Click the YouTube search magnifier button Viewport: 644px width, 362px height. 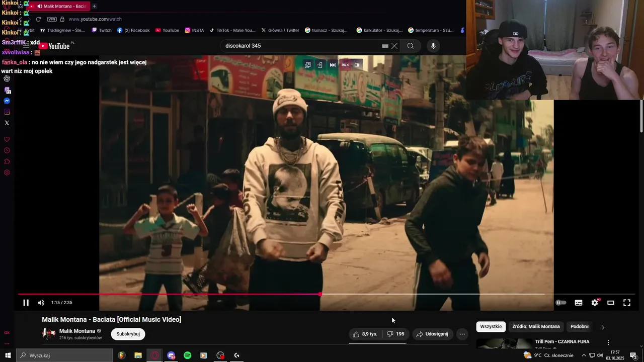click(411, 46)
